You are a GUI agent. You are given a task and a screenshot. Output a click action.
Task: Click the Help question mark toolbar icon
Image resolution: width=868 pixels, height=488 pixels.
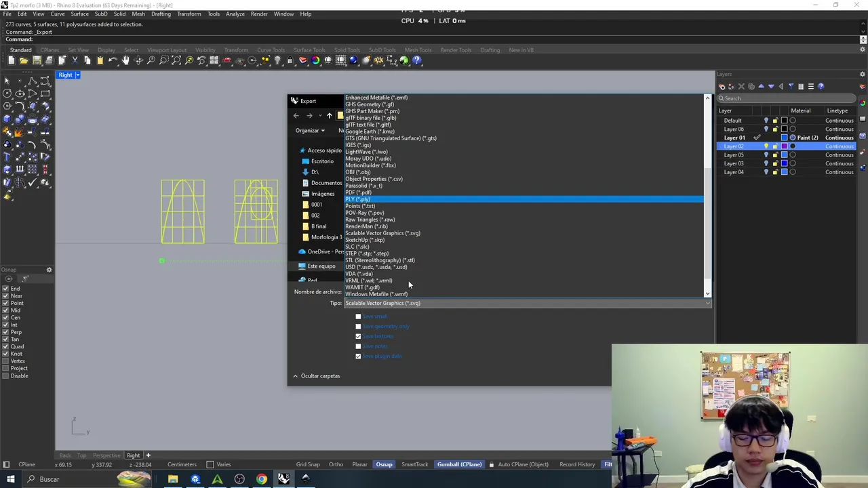[416, 60]
